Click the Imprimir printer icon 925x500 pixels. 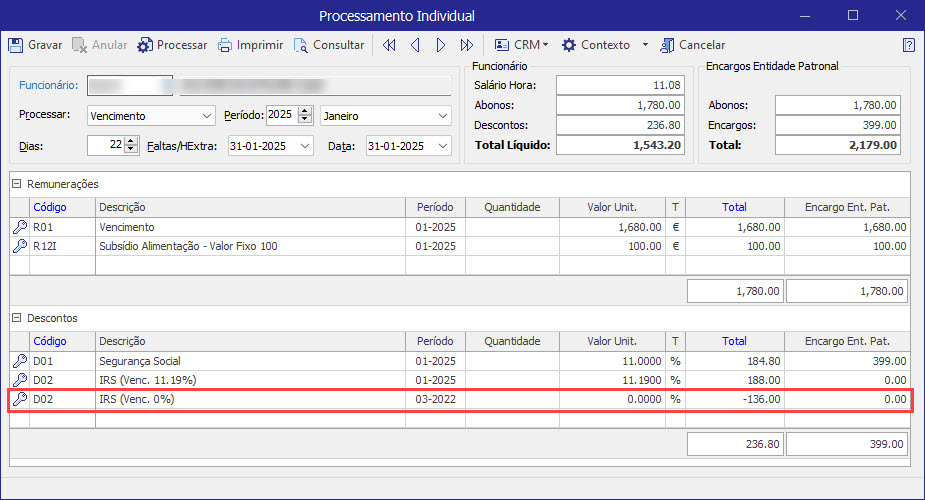pos(225,45)
